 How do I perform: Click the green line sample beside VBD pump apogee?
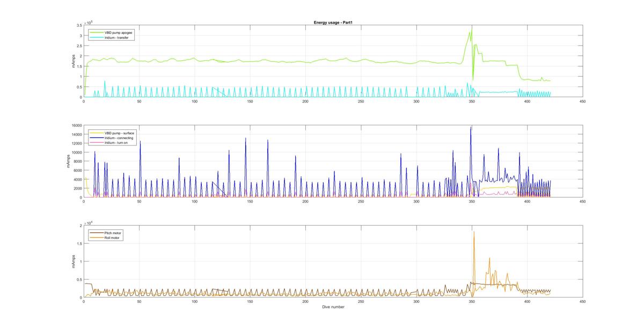pos(96,33)
